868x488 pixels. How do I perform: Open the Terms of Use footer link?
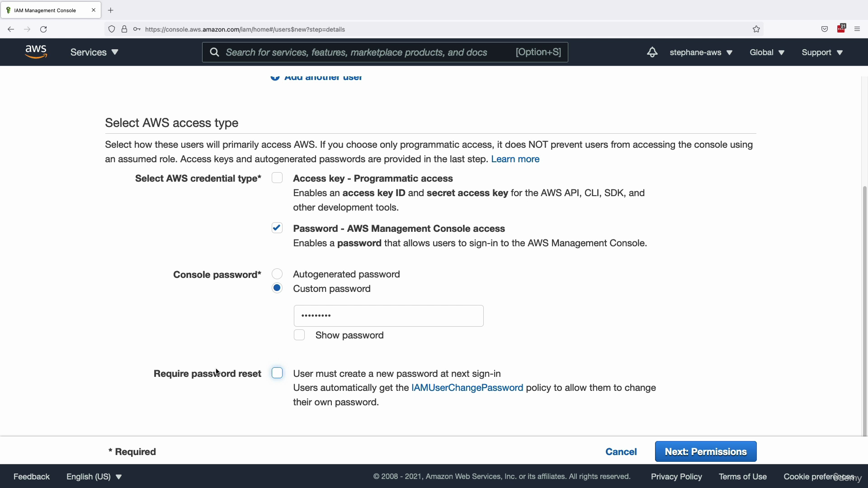point(743,477)
